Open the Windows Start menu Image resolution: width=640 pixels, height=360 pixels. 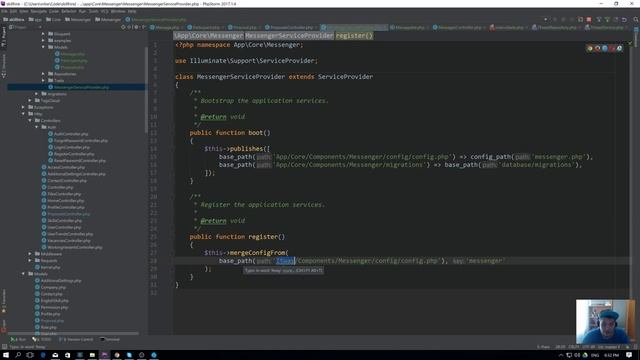point(6,355)
